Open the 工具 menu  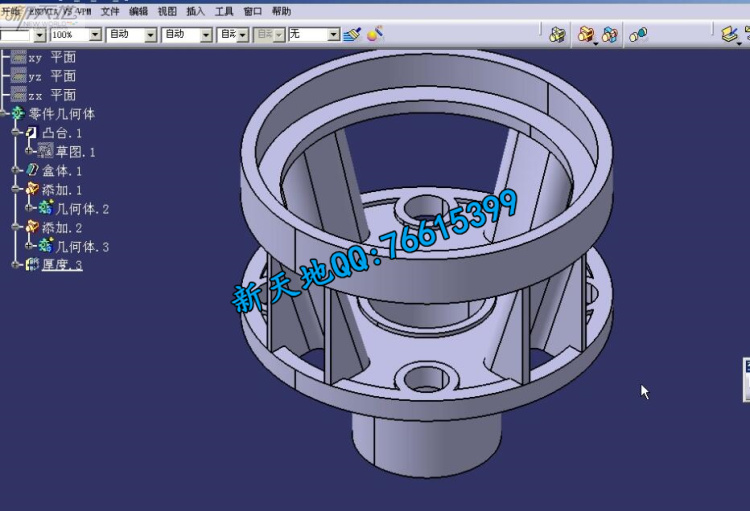point(224,11)
